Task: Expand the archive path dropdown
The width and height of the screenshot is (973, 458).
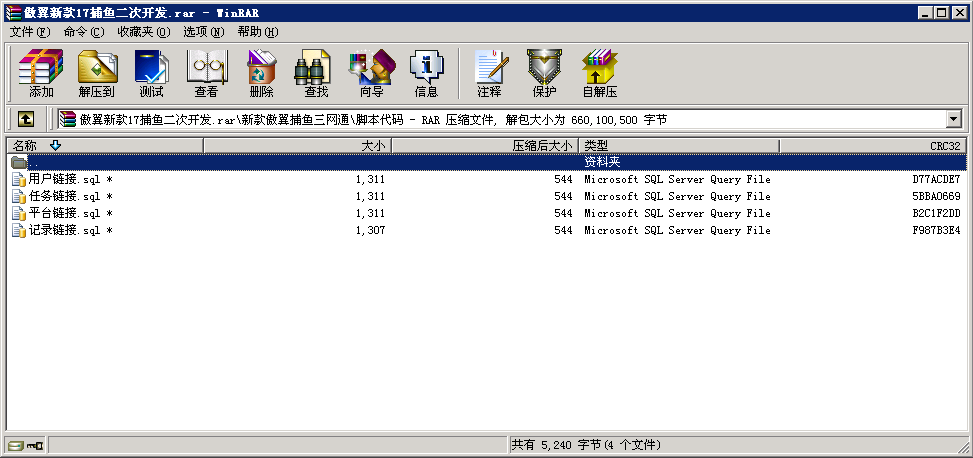Action: (953, 119)
